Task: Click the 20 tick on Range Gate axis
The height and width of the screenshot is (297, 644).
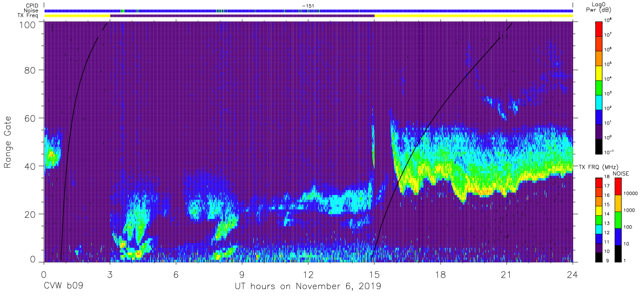Action: click(x=30, y=214)
